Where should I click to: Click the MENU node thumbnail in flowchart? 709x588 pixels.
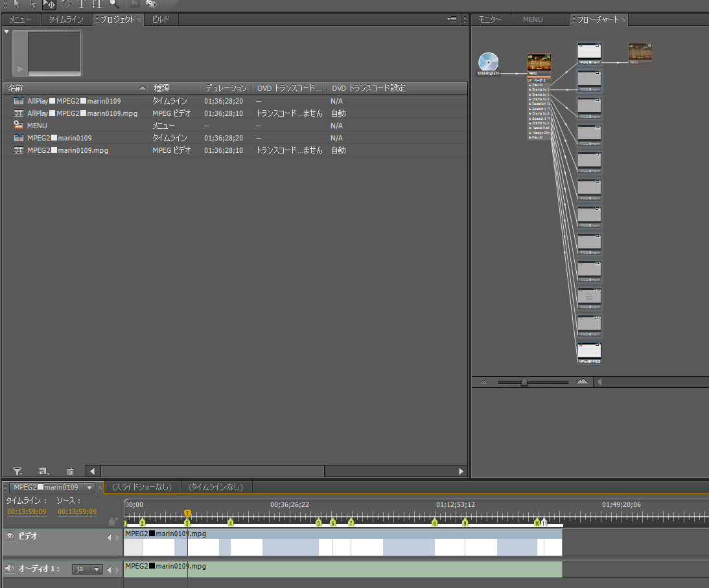(539, 62)
